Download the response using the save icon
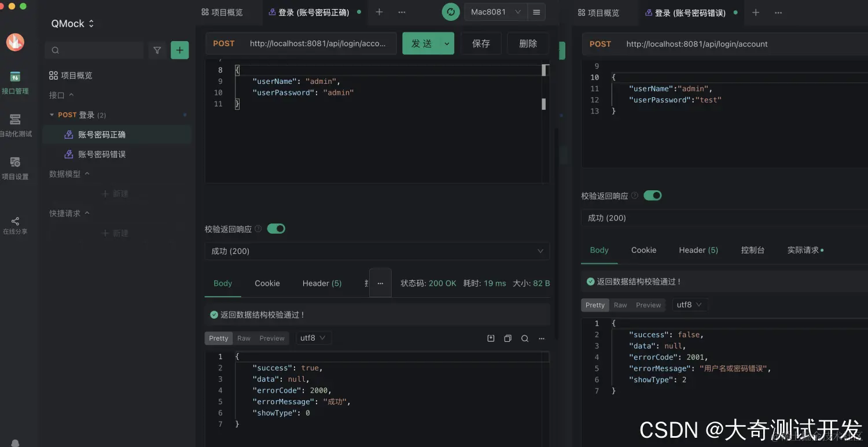The width and height of the screenshot is (868, 447). click(x=491, y=338)
